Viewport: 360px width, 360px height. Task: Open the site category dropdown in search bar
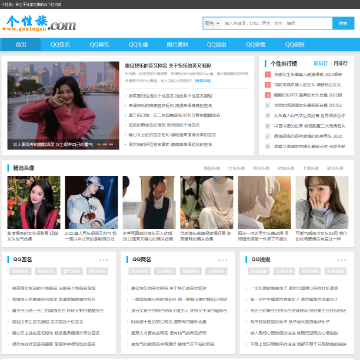click(x=212, y=24)
